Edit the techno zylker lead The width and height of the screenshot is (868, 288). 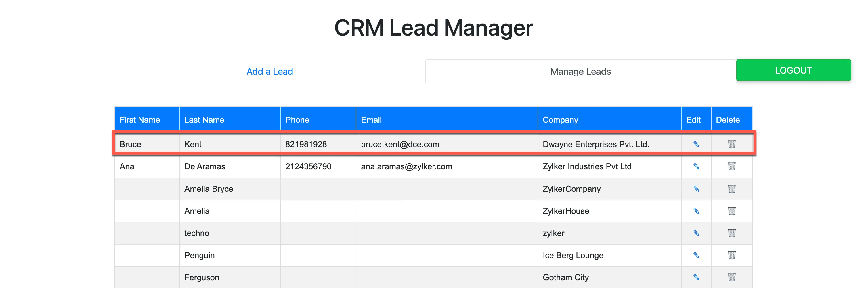[x=696, y=233]
